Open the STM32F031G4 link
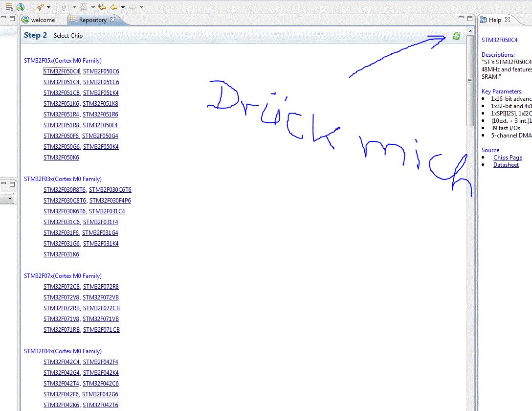The height and width of the screenshot is (411, 532). point(100,233)
